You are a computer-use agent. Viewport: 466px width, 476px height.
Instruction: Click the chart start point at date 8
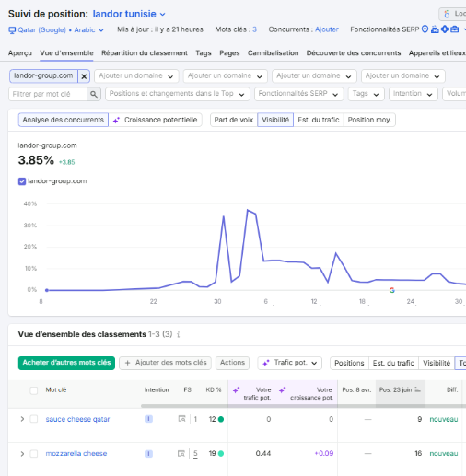coord(47,290)
